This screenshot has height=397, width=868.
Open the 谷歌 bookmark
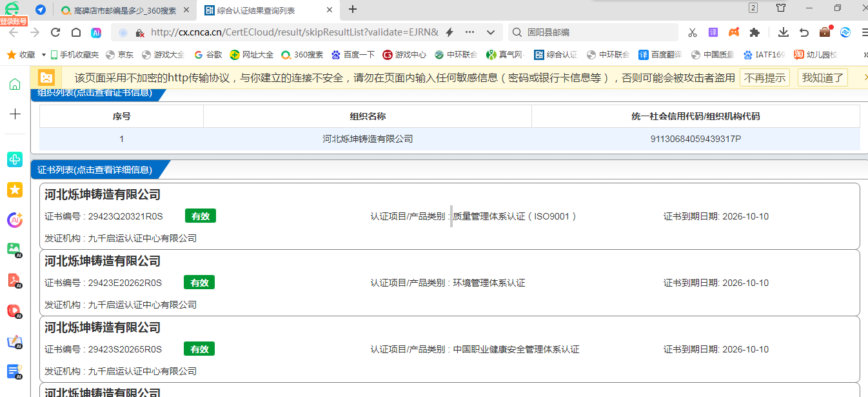[208, 55]
